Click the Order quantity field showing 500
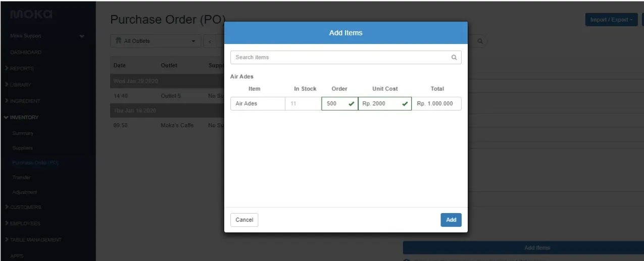Screen dimensions: 644x261 coord(339,103)
